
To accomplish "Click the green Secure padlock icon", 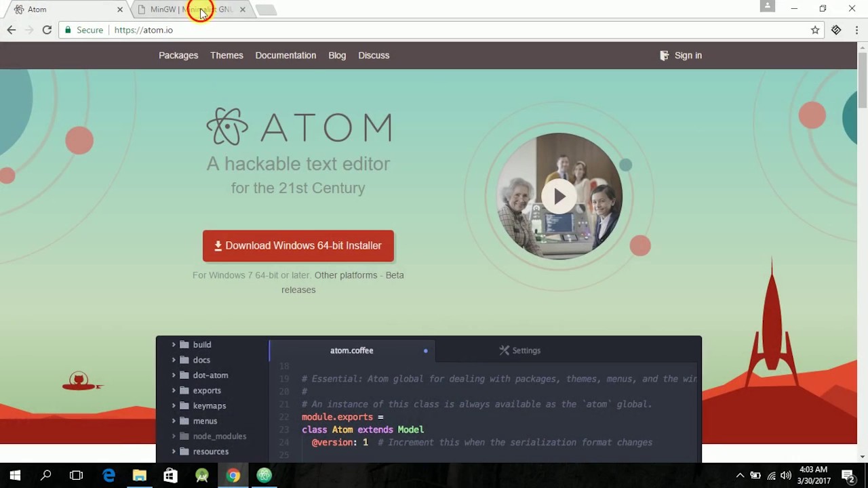I will [68, 30].
